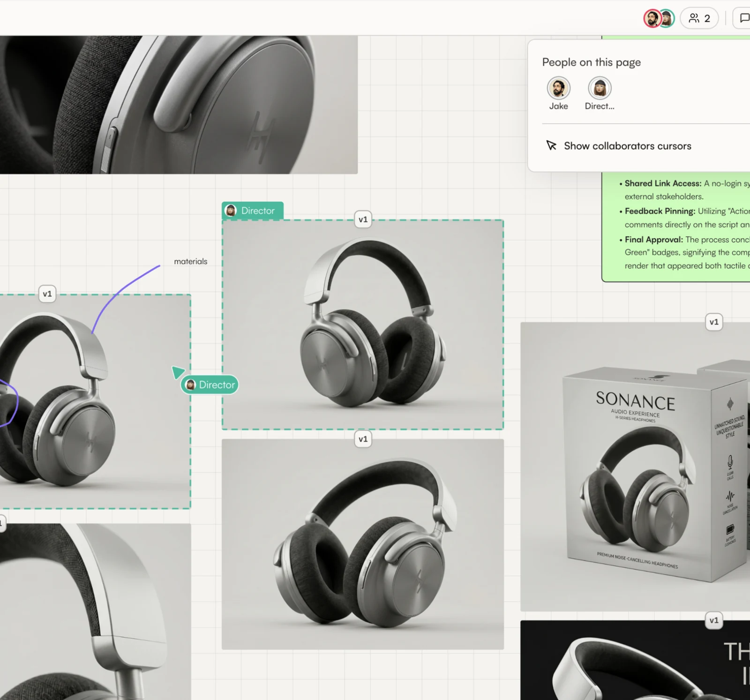
Task: Click the cursor icon beside Show collaborators cursors
Action: (x=551, y=146)
